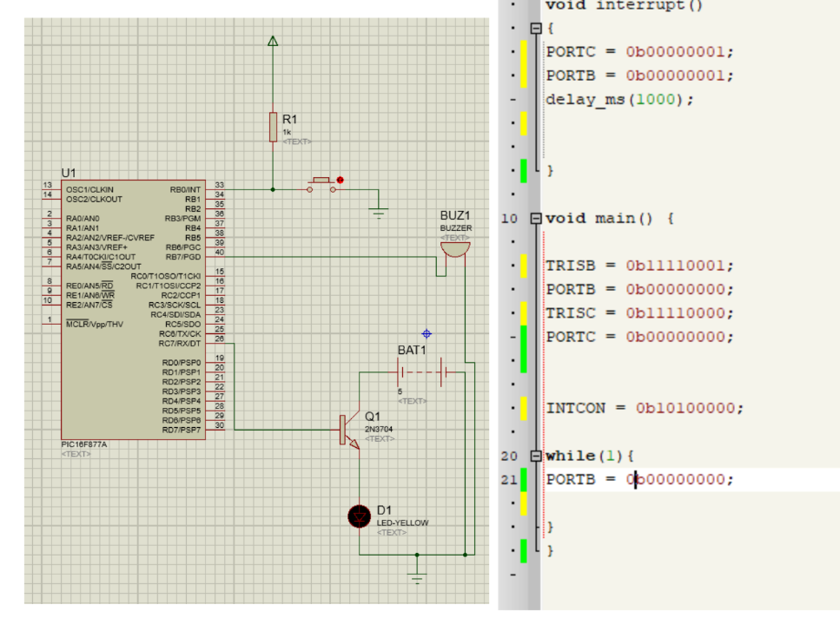Click the code line PORTC = 0b00000001
Viewport: 840px width, 618px height.
(639, 52)
